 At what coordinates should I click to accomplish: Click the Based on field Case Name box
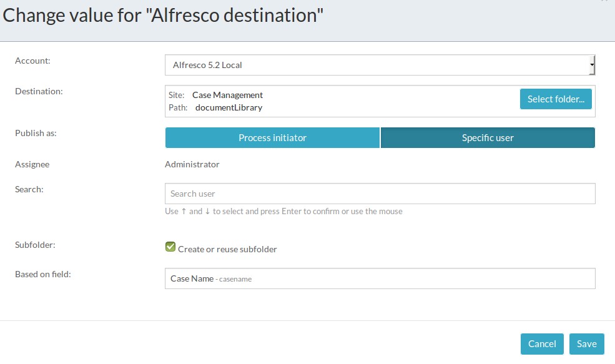tap(380, 278)
